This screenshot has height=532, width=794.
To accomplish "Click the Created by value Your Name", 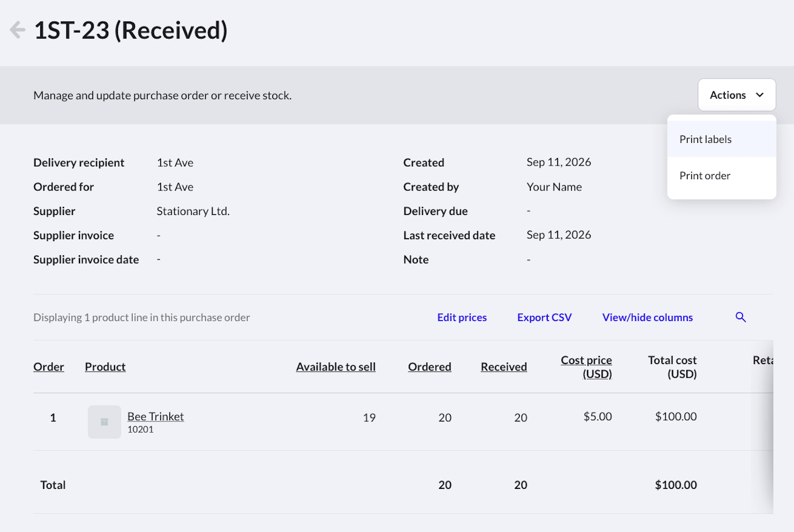I will tap(554, 187).
